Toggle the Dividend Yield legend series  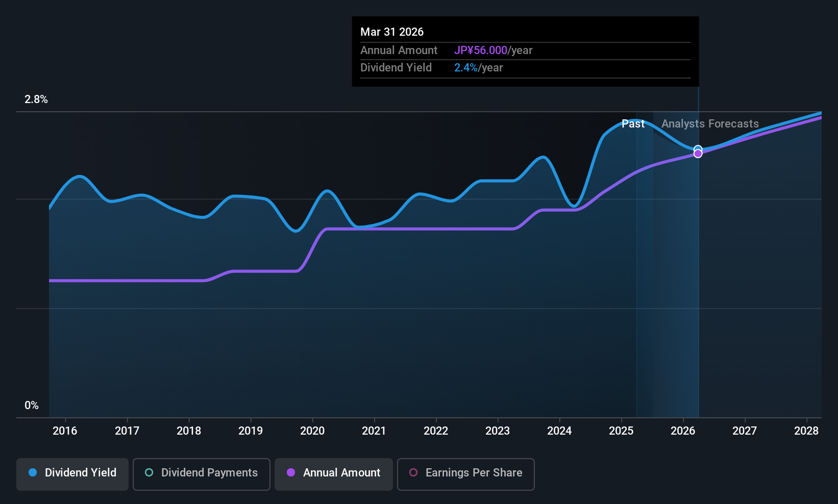(72, 474)
